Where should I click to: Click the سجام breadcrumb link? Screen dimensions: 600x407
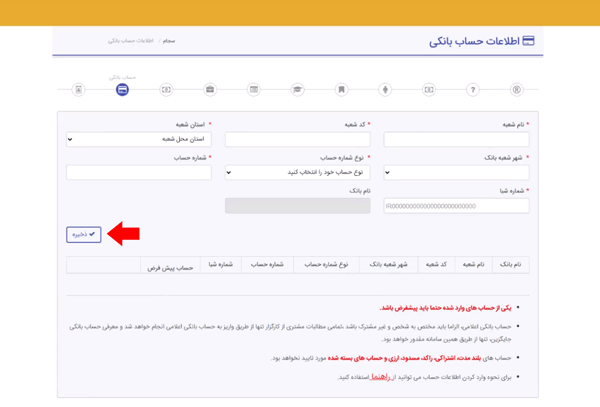point(169,41)
